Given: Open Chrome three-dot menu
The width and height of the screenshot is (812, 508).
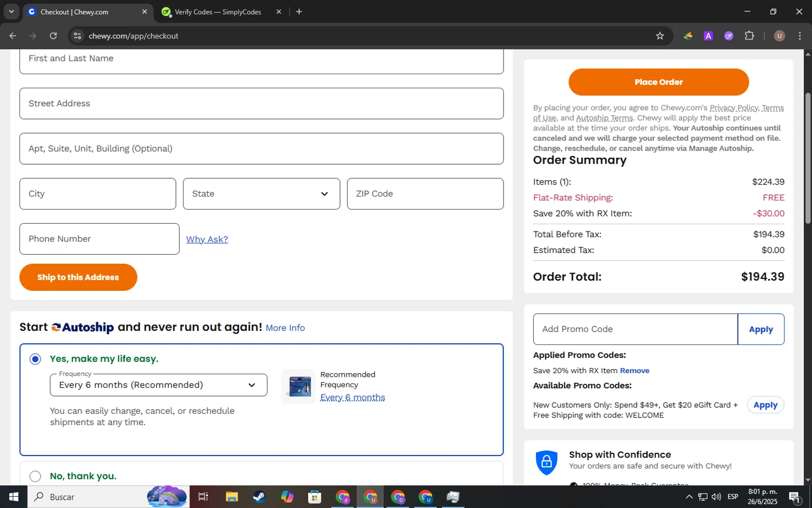Looking at the screenshot, I should click(x=800, y=36).
